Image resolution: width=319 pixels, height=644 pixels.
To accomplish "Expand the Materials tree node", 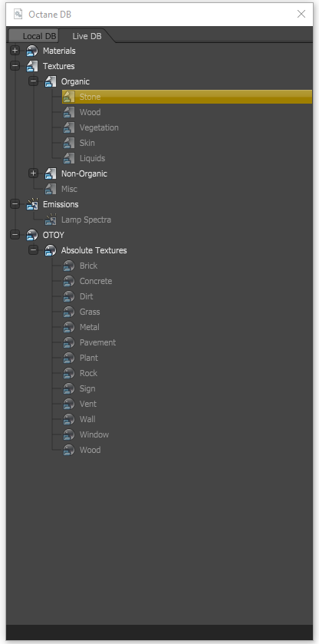I will click(x=15, y=51).
